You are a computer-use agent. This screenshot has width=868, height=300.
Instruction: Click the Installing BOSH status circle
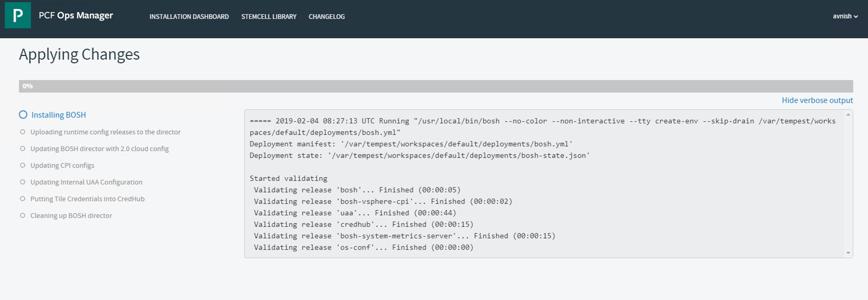23,114
